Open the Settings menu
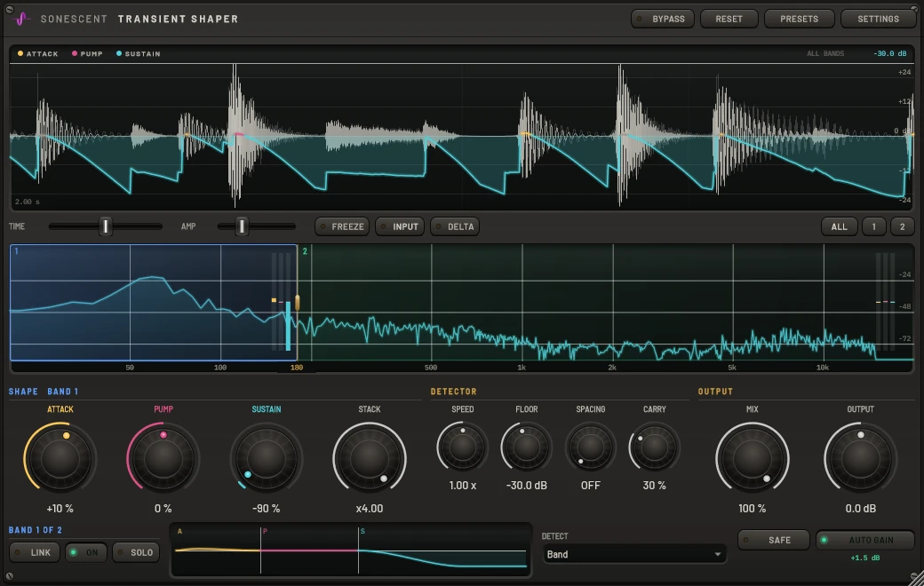924x586 pixels. pos(878,19)
